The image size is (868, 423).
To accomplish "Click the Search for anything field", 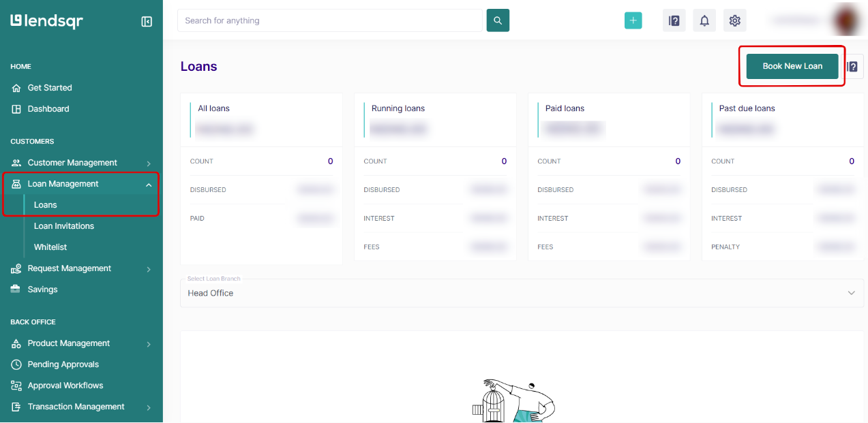I will tap(329, 20).
